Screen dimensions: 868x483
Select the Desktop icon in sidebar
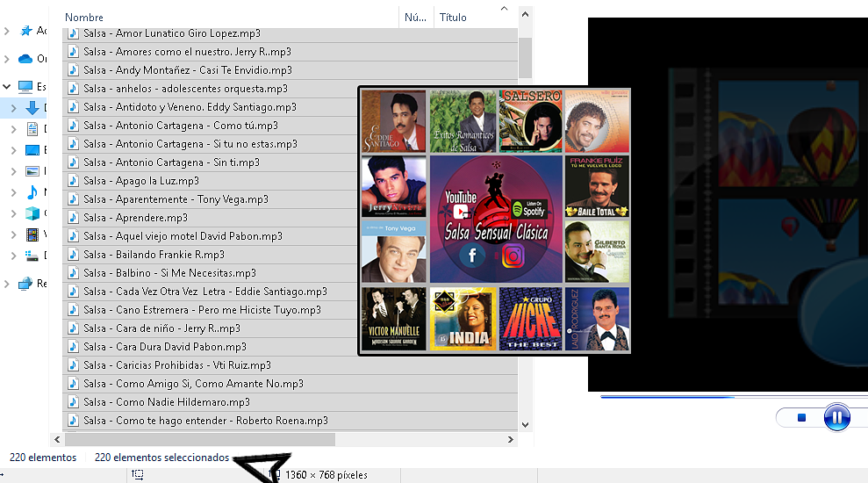point(32,150)
